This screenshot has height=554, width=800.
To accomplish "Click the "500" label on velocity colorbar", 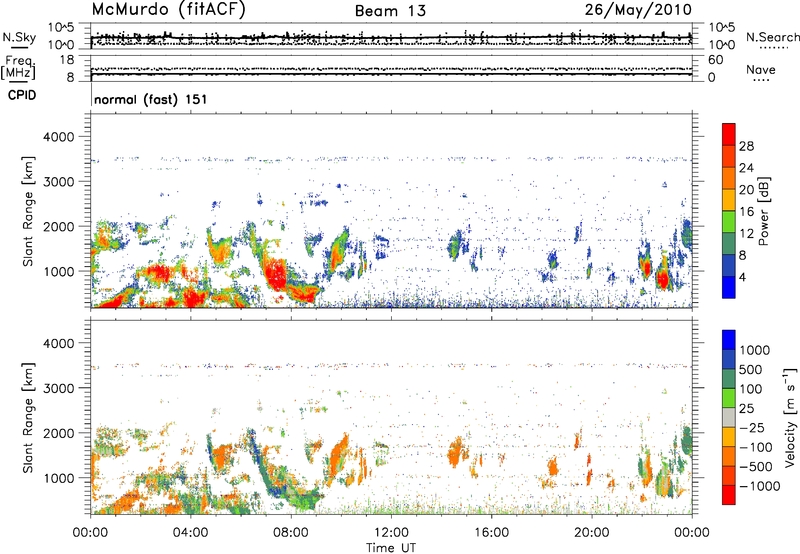I will pyautogui.click(x=751, y=370).
